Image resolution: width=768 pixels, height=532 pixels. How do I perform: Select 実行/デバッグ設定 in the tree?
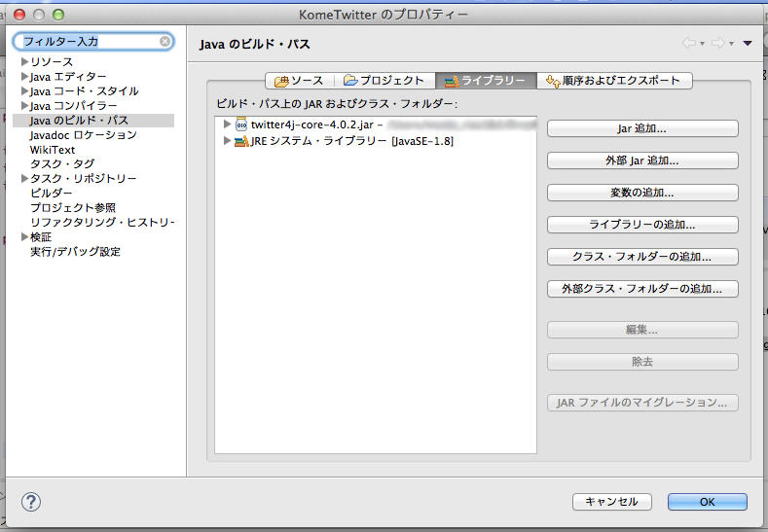pos(75,252)
